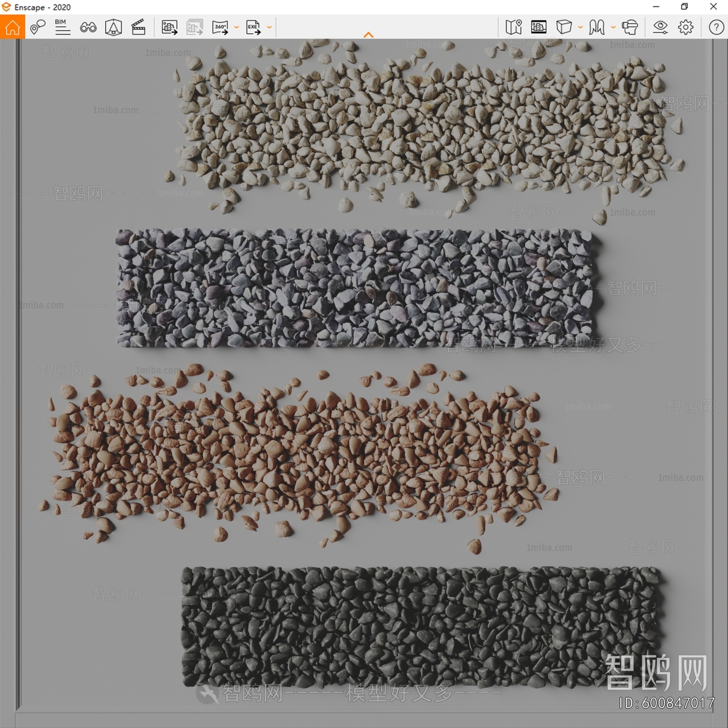728x728 pixels.
Task: Toggle safe frame camera icon
Action: [x=113, y=27]
